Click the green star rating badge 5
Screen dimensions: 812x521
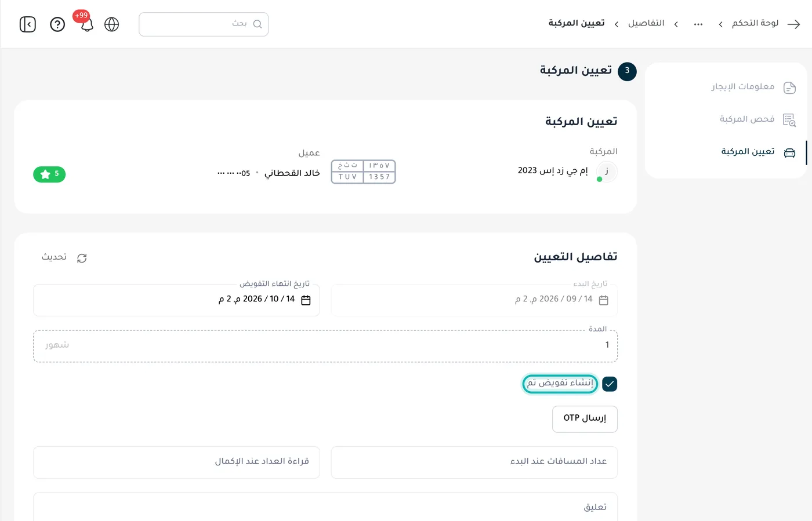[49, 174]
